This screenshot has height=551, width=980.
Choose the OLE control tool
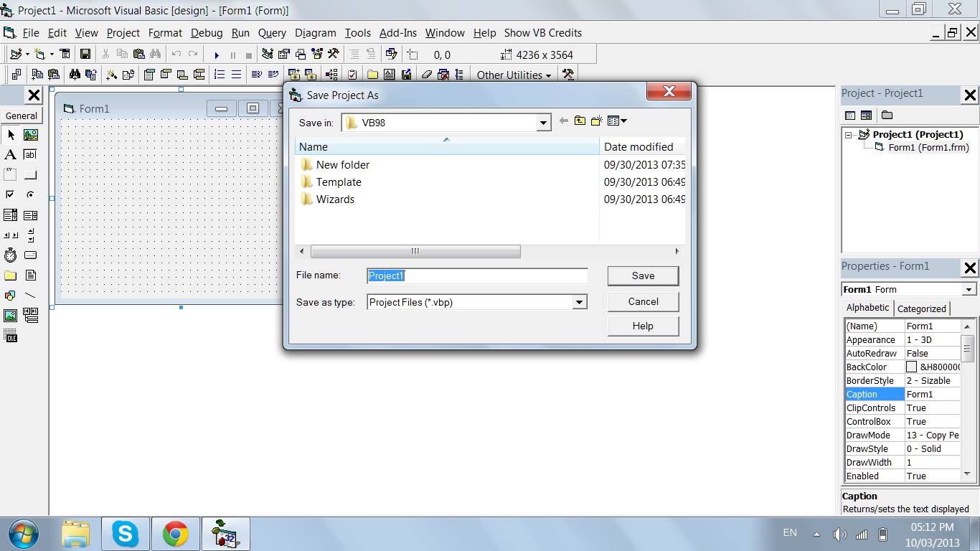tap(10, 336)
